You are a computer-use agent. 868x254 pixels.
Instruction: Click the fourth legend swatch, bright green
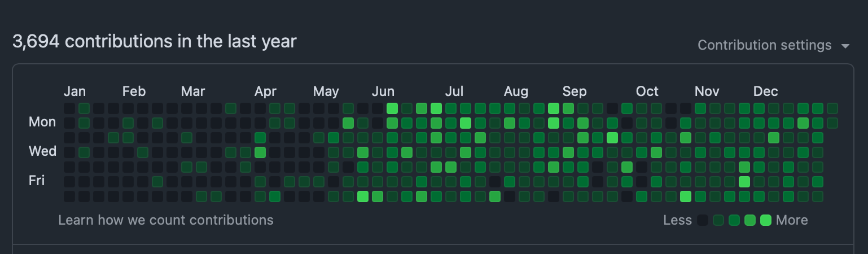click(x=750, y=220)
